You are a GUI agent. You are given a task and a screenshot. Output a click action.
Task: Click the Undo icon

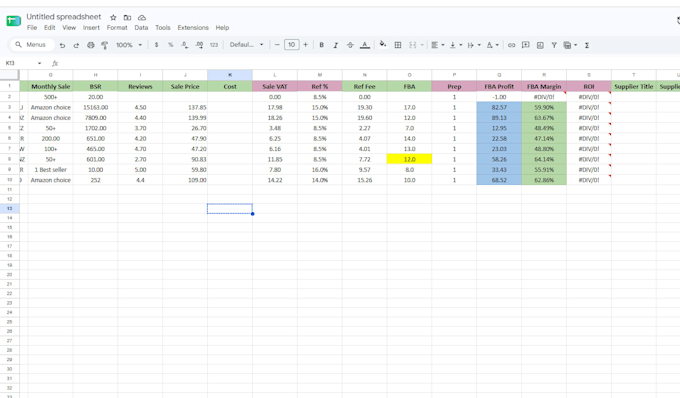(x=62, y=45)
